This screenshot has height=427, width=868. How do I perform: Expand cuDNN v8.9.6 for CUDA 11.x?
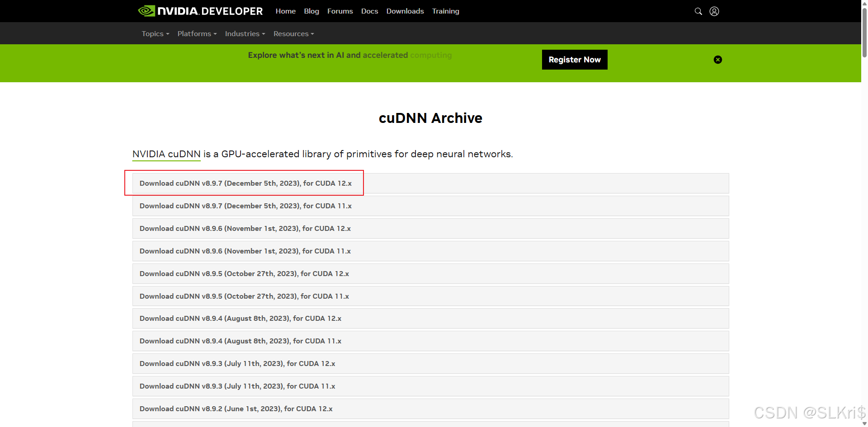(x=430, y=251)
